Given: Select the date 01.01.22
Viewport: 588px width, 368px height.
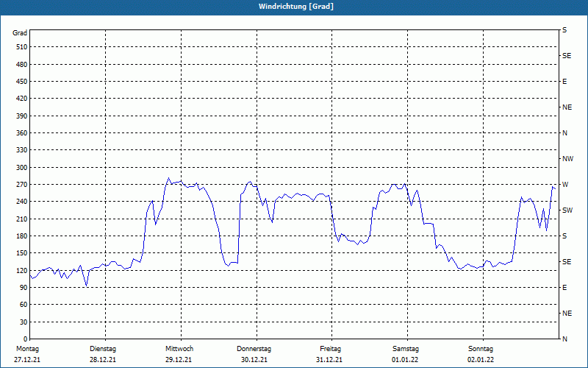Looking at the screenshot, I should point(405,360).
